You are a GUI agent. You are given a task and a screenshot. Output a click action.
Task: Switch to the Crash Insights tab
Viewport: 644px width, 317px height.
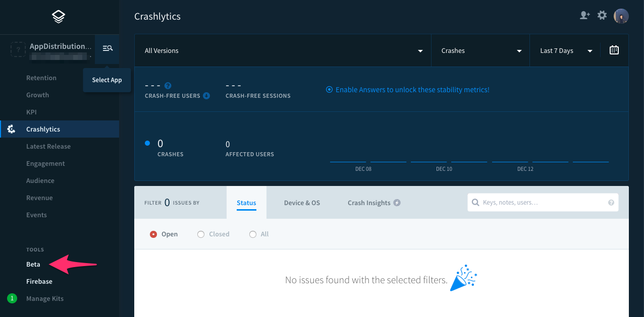(369, 203)
